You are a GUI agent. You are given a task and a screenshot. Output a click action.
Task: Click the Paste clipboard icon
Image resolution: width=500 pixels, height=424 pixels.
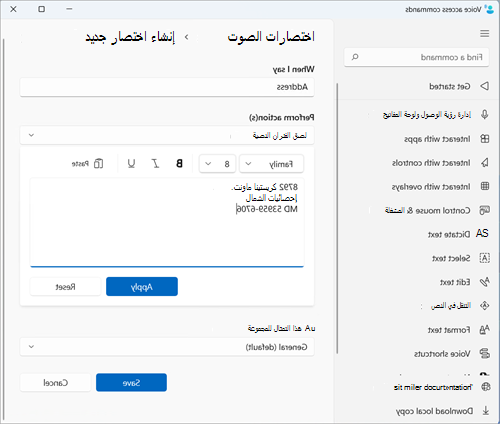point(98,163)
